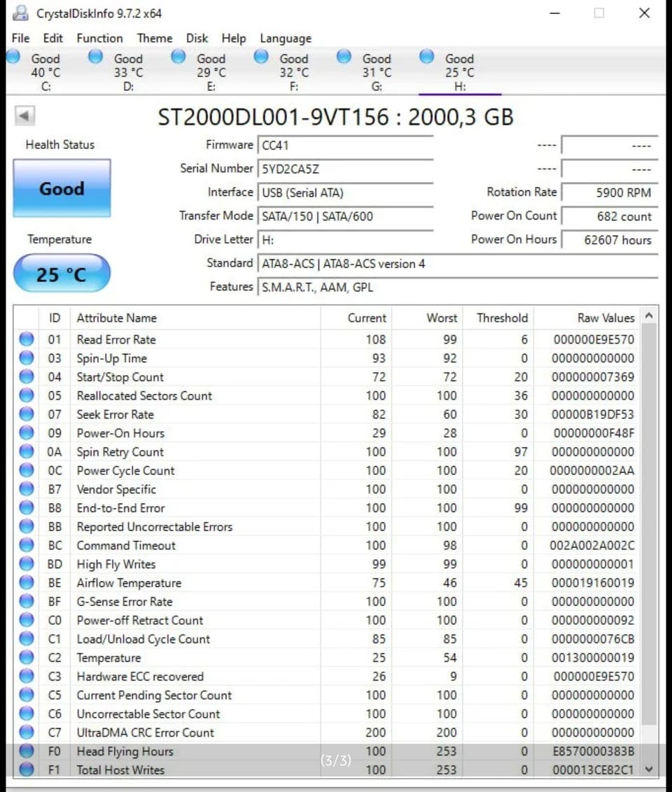Go to previous disk with left arrow

pos(24,115)
